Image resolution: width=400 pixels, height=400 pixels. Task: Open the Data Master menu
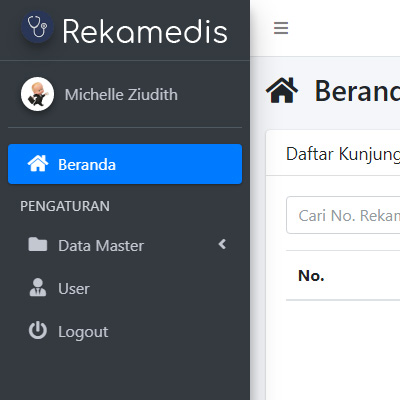(125, 245)
